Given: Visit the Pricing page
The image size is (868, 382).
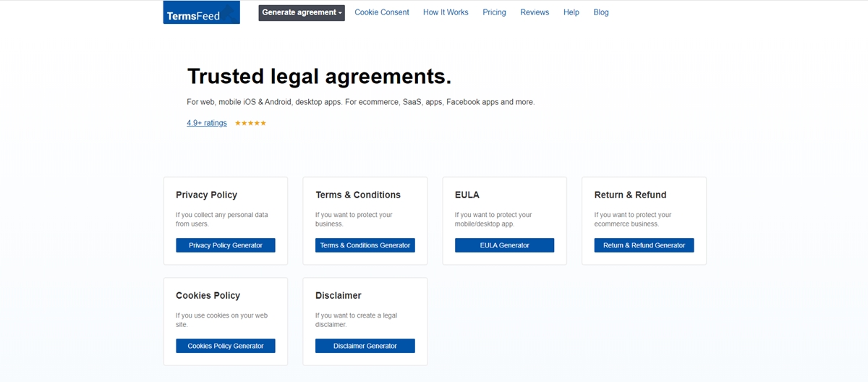Looking at the screenshot, I should [494, 12].
